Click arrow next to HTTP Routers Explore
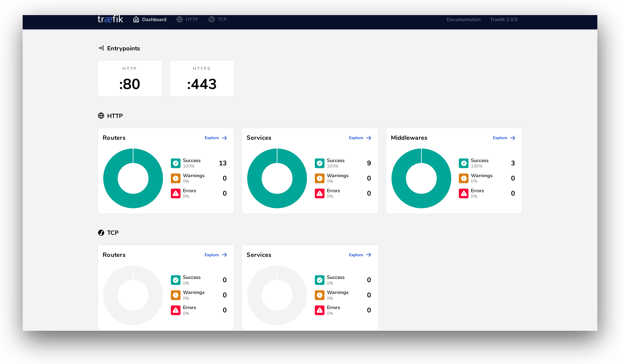The image size is (623, 364). pyautogui.click(x=224, y=138)
